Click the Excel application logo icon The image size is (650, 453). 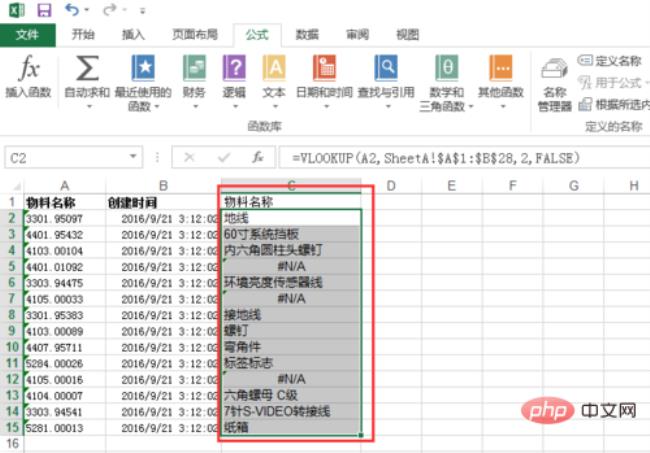click(x=17, y=10)
